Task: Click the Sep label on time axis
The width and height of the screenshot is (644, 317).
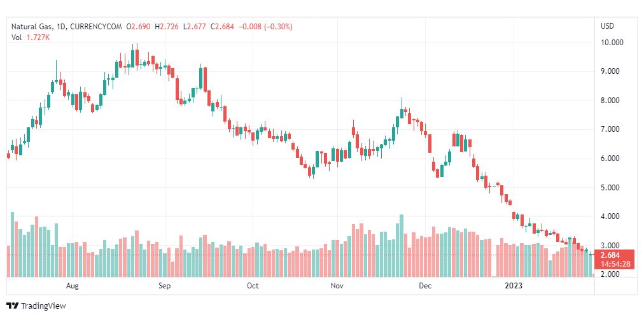Action: point(164,285)
